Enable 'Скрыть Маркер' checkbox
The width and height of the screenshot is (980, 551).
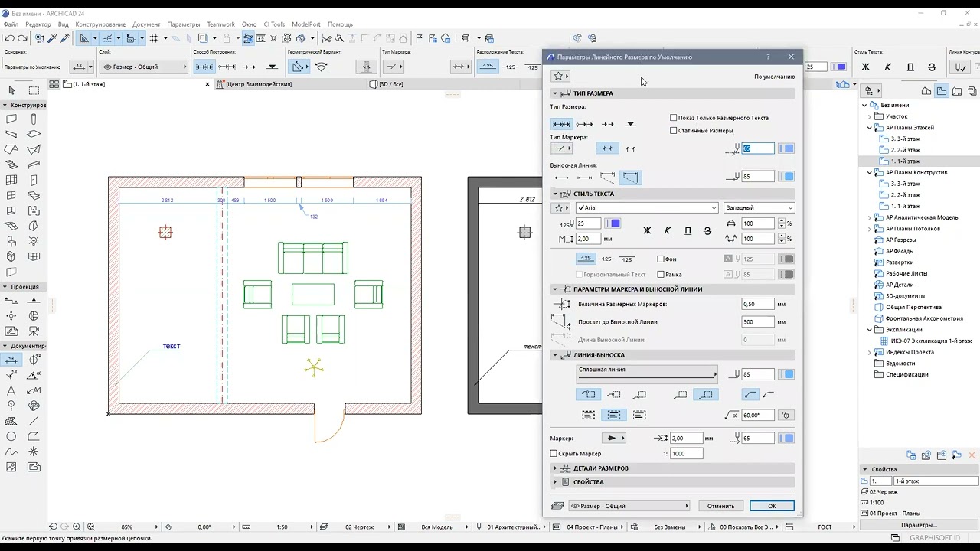pos(554,454)
